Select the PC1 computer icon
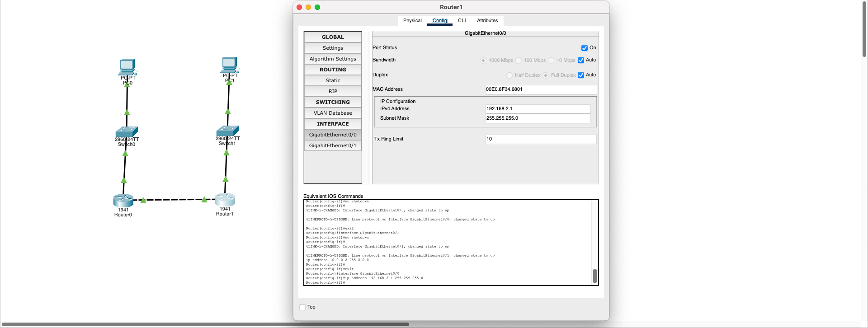Screen dimensions: 868x328 point(230,65)
